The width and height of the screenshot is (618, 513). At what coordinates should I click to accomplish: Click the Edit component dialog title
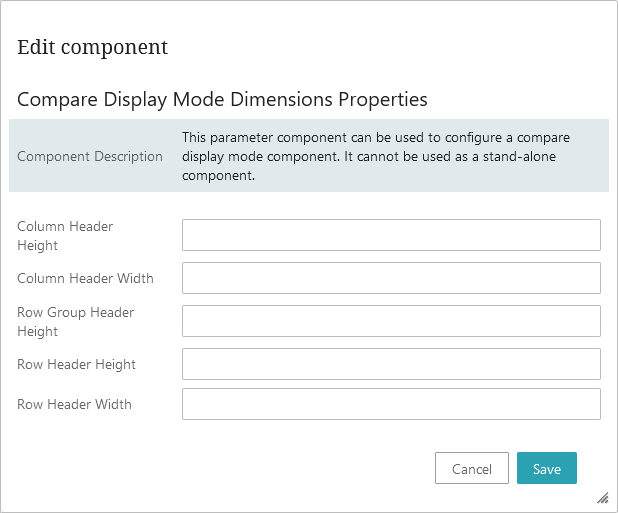(x=93, y=47)
